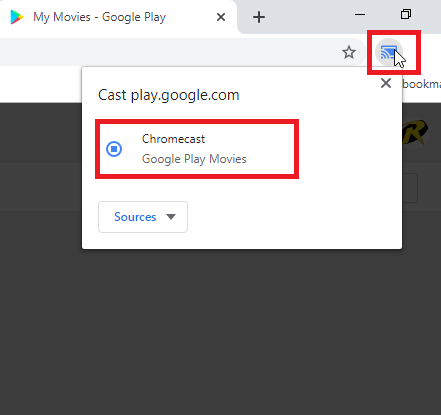Click the Cast play.google.com heading
The height and width of the screenshot is (415, 441).
[169, 95]
